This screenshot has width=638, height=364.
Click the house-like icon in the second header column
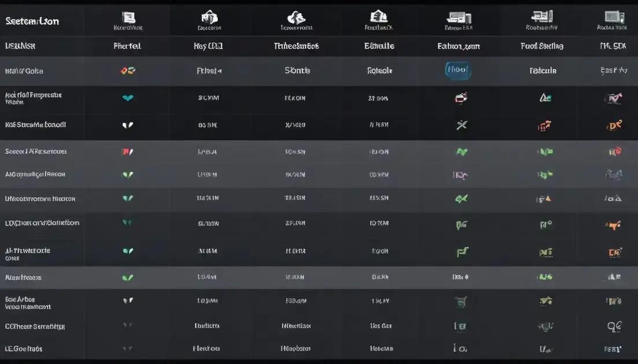(209, 17)
